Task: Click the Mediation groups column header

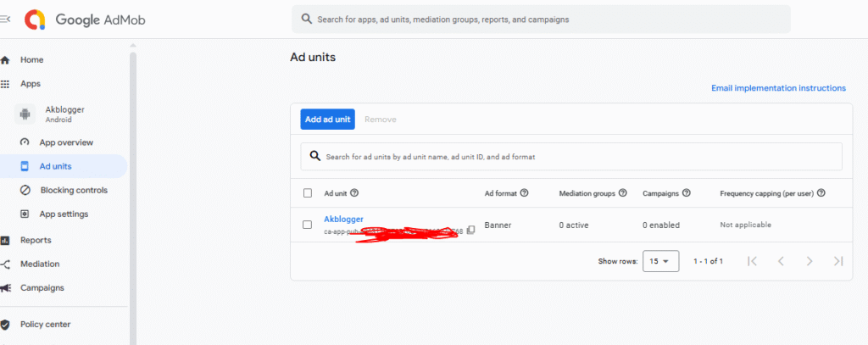Action: (x=587, y=193)
